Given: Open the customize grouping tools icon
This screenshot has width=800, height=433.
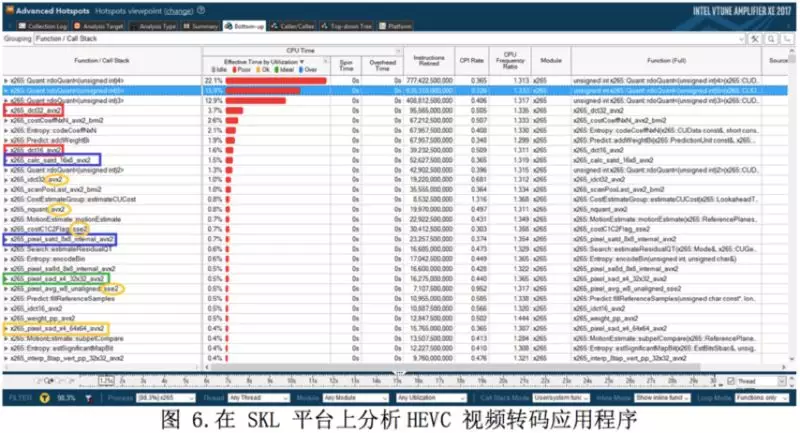Looking at the screenshot, I should [x=755, y=39].
